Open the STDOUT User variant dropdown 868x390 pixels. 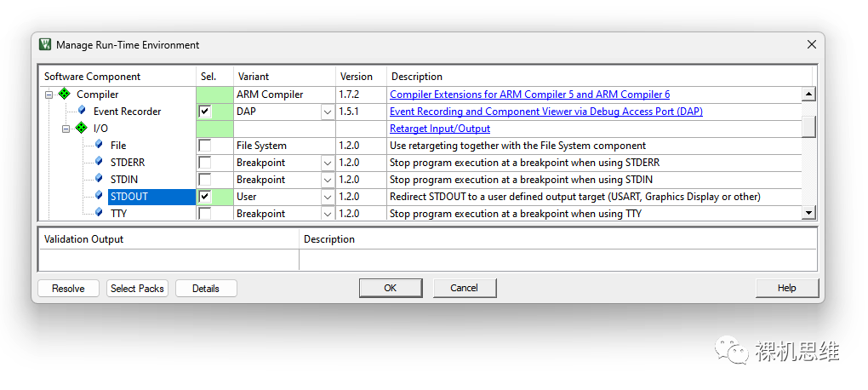[327, 197]
